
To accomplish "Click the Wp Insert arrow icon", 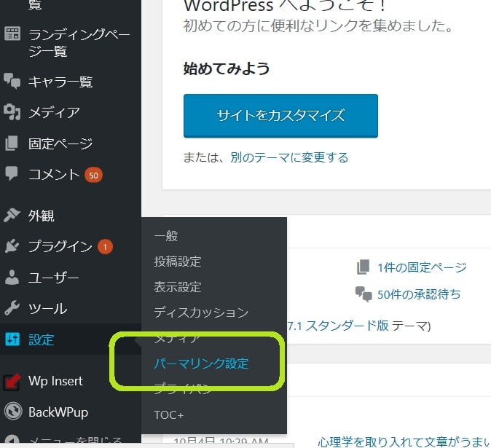I will click(x=12, y=382).
